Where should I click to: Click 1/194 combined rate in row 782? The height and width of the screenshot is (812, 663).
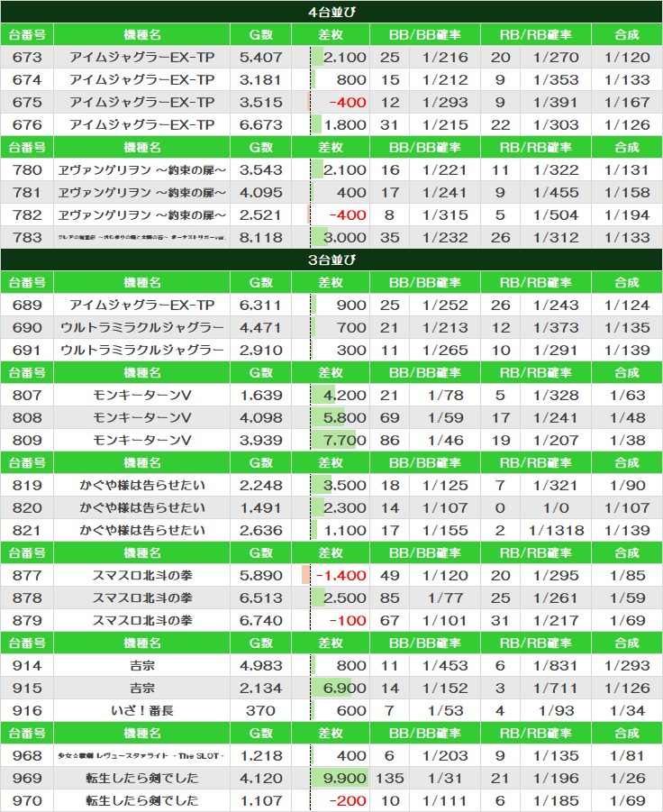(627, 214)
